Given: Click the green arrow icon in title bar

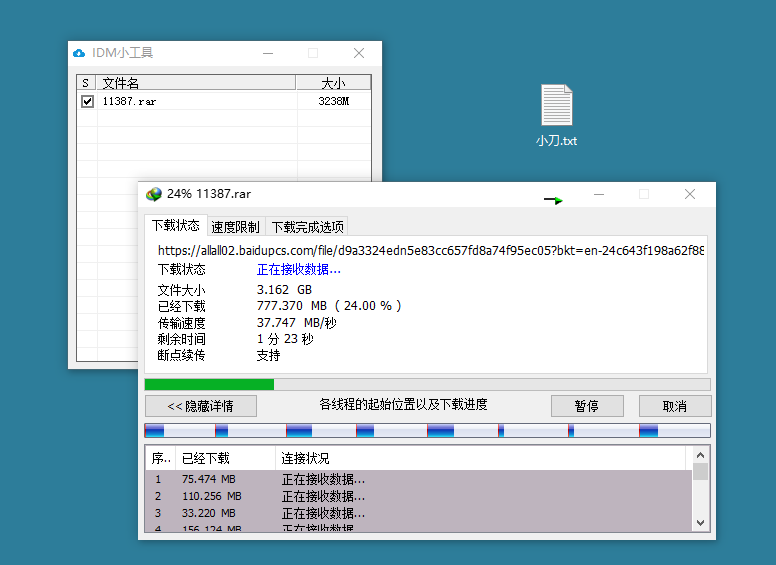Looking at the screenshot, I should [553, 200].
